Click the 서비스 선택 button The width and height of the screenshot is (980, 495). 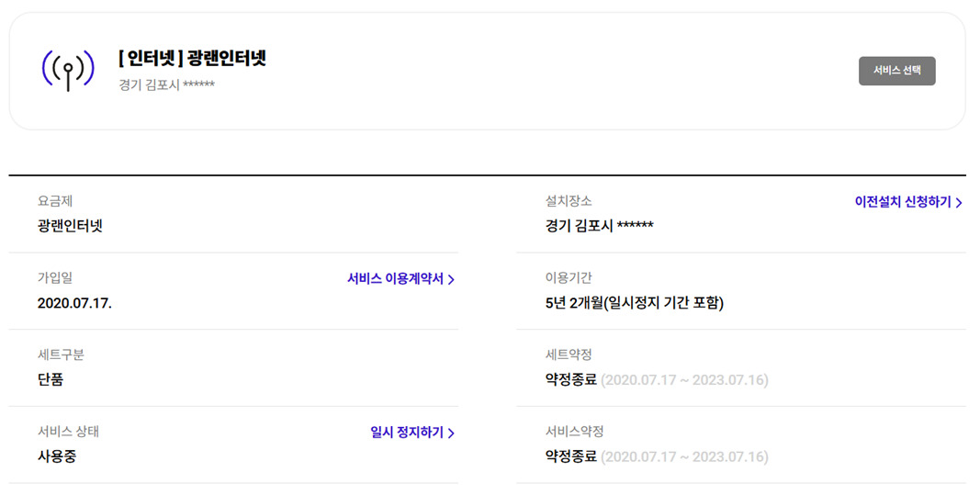(x=896, y=71)
